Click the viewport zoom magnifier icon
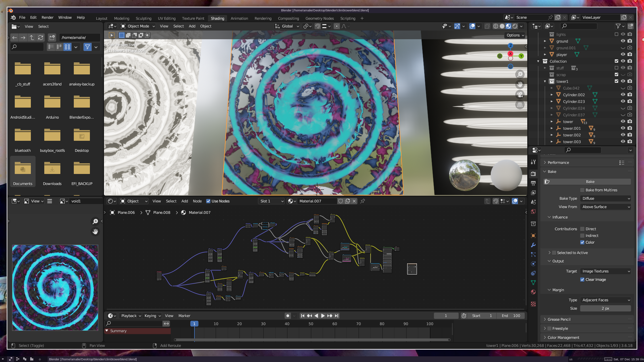The image size is (644, 362). (520, 74)
